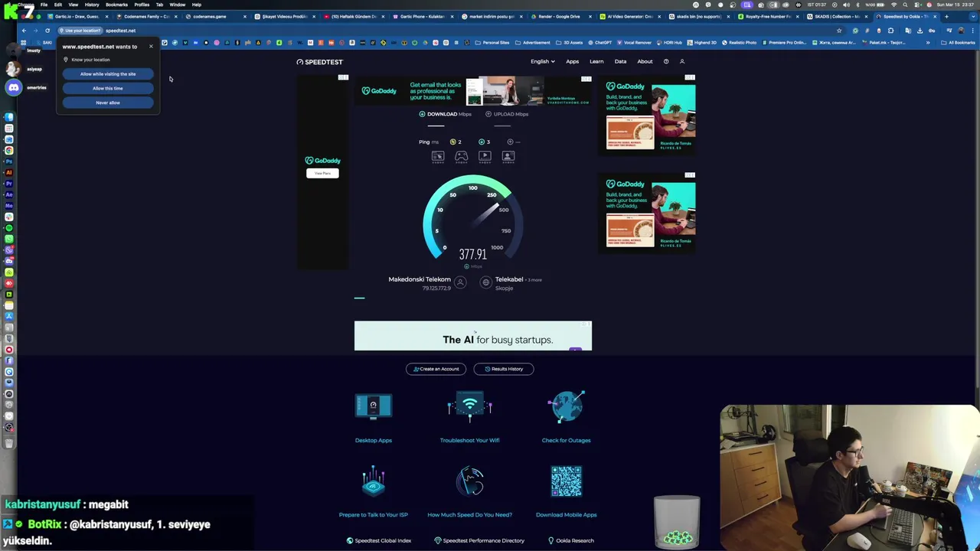The height and width of the screenshot is (551, 980).
Task: Click the volume icon in menu bar
Action: pyautogui.click(x=846, y=5)
